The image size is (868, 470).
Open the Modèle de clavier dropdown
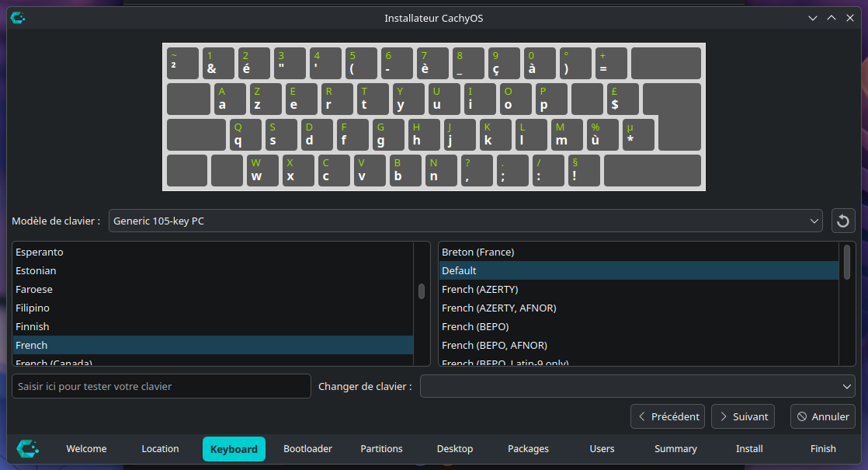465,221
